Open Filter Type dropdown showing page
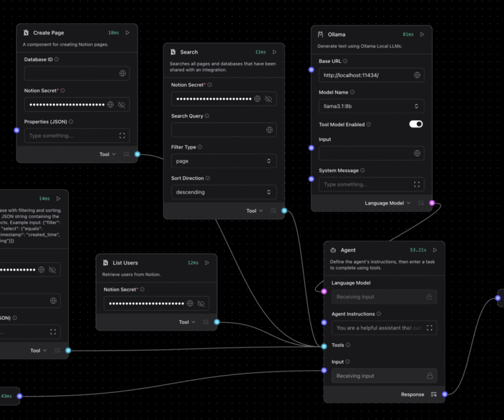The height and width of the screenshot is (420, 504). pyautogui.click(x=224, y=161)
